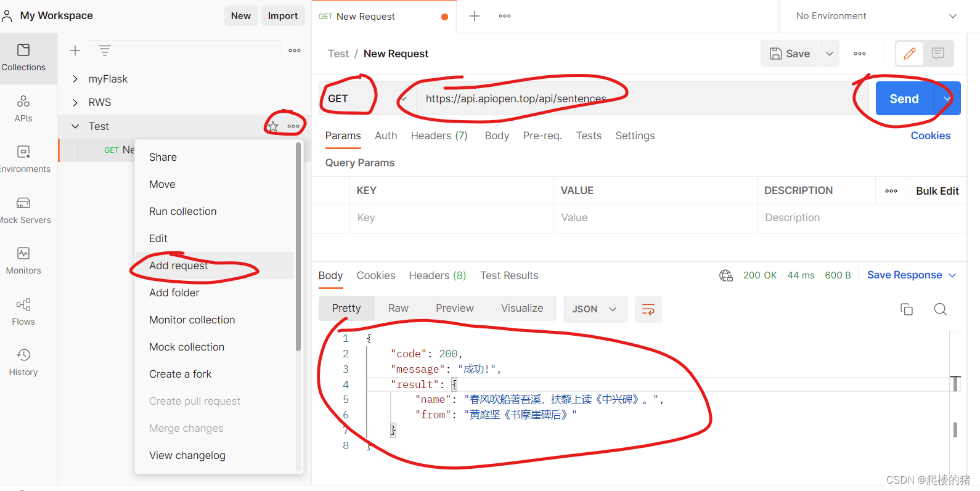Search within the response body
The image size is (980, 491).
pos(941,309)
